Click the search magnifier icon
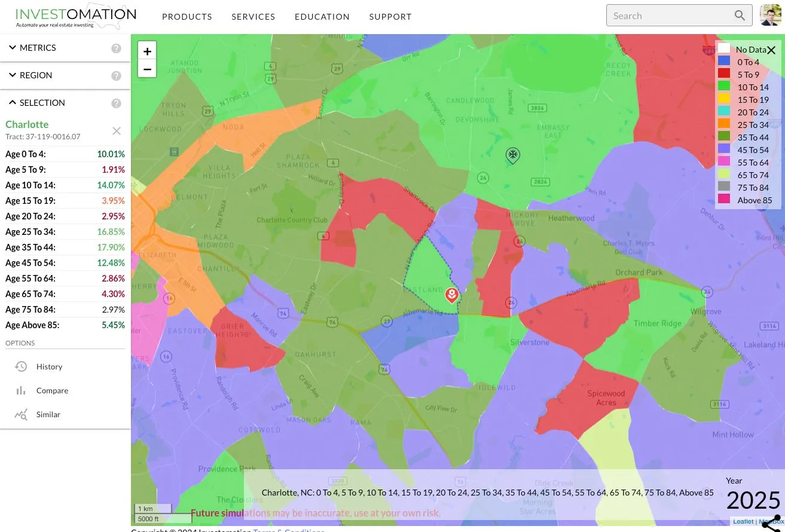 [740, 16]
